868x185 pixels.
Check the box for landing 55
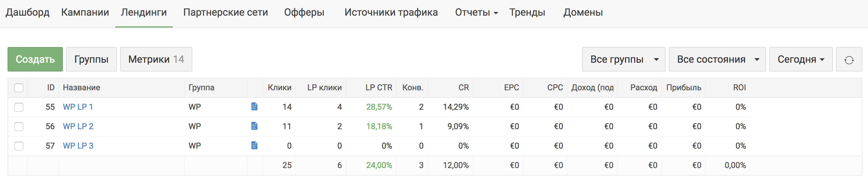(19, 107)
